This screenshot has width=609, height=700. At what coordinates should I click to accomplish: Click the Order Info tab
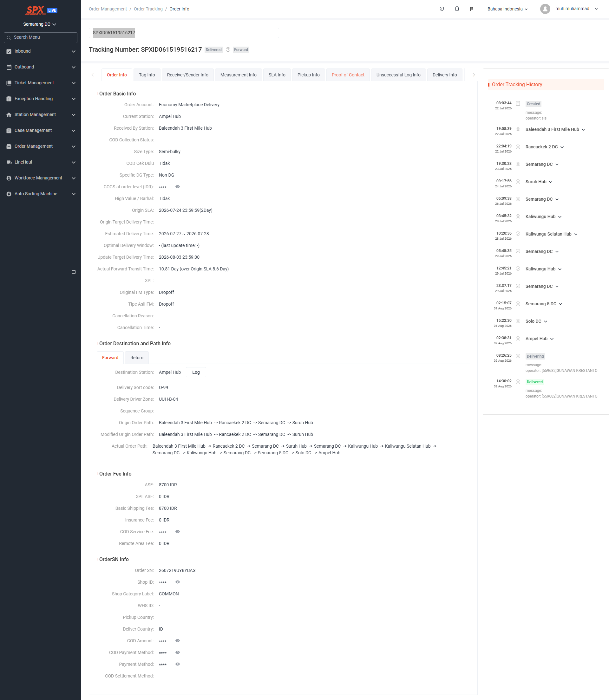tap(117, 75)
